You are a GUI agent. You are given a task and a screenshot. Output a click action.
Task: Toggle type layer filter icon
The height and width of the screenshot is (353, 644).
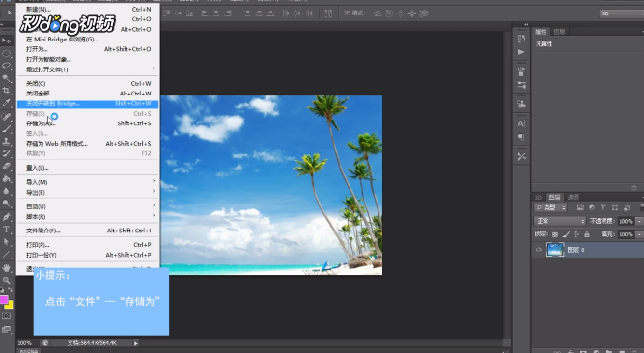coord(602,207)
